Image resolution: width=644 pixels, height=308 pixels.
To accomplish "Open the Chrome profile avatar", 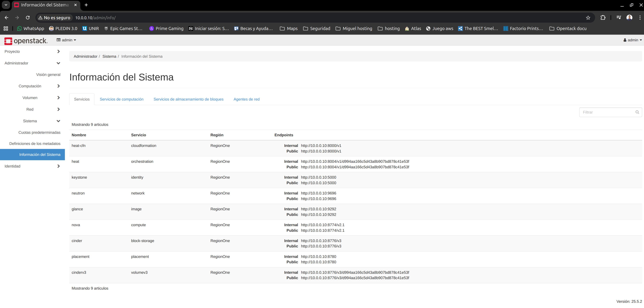I will [x=629, y=18].
